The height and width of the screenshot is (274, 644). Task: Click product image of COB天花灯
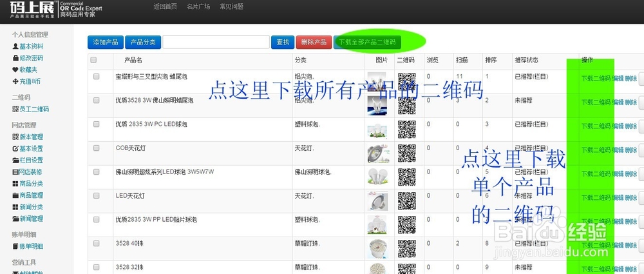point(377,153)
